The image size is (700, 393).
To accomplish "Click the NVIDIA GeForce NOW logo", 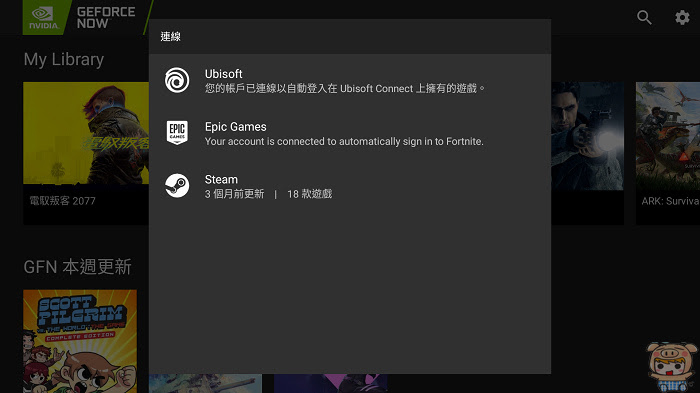I will [x=80, y=17].
